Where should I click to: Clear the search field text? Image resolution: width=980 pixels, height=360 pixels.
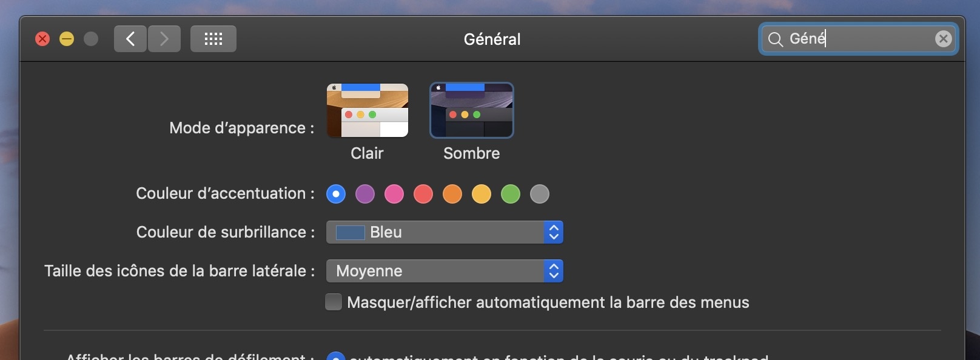click(943, 39)
